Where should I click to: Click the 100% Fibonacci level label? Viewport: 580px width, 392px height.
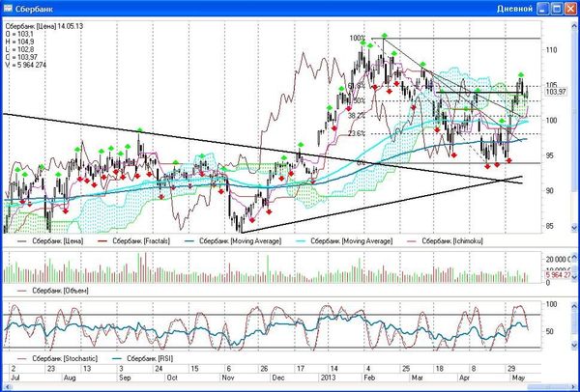(x=358, y=38)
